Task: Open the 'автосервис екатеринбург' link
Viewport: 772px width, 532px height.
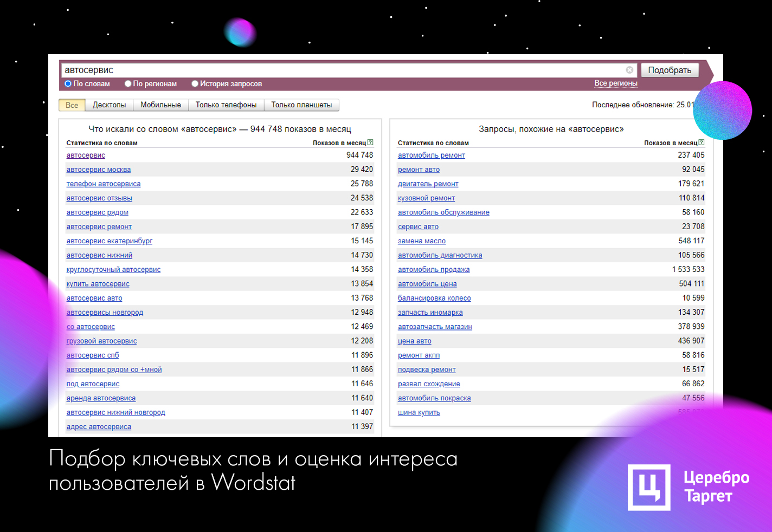Action: pyautogui.click(x=110, y=241)
